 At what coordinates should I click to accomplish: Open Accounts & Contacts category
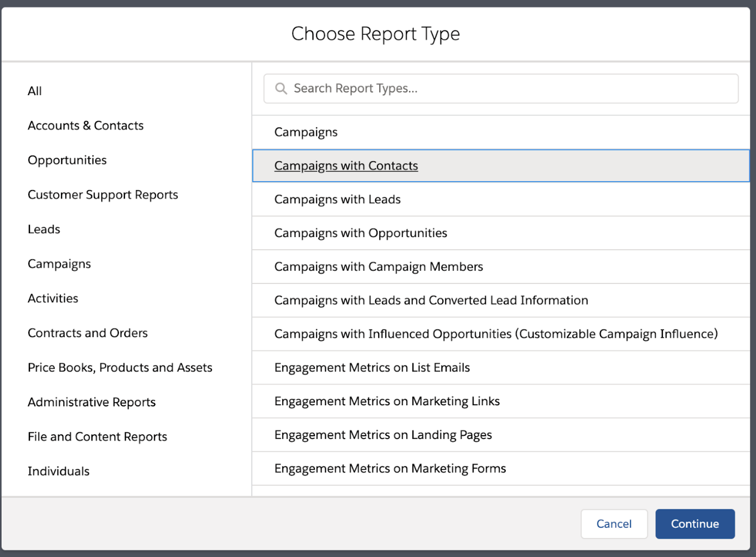(x=86, y=126)
